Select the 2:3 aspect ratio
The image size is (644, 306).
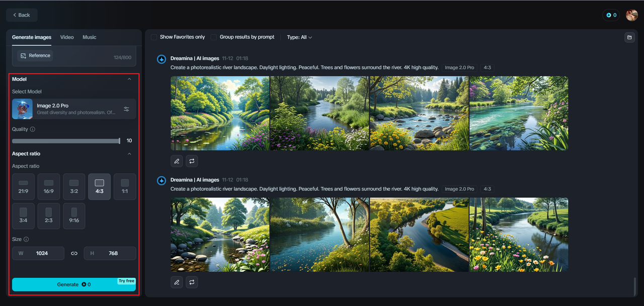[x=49, y=216]
